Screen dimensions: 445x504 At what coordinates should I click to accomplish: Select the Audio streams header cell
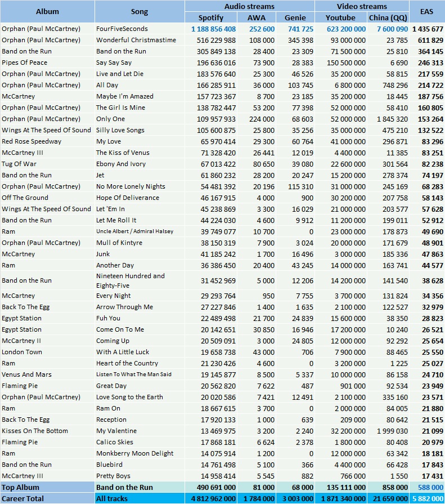[249, 6]
